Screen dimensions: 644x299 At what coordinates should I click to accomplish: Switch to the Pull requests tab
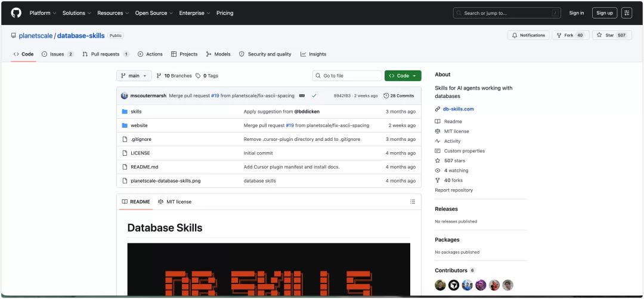106,54
